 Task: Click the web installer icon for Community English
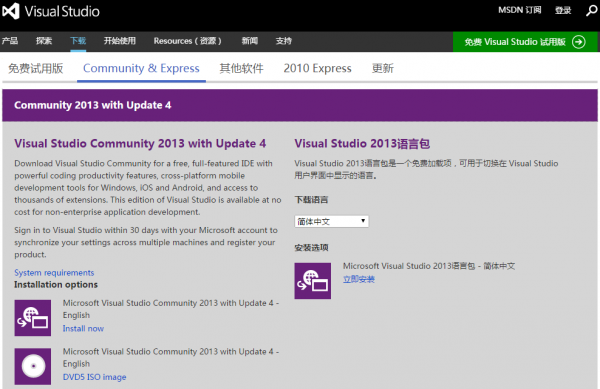tap(33, 318)
